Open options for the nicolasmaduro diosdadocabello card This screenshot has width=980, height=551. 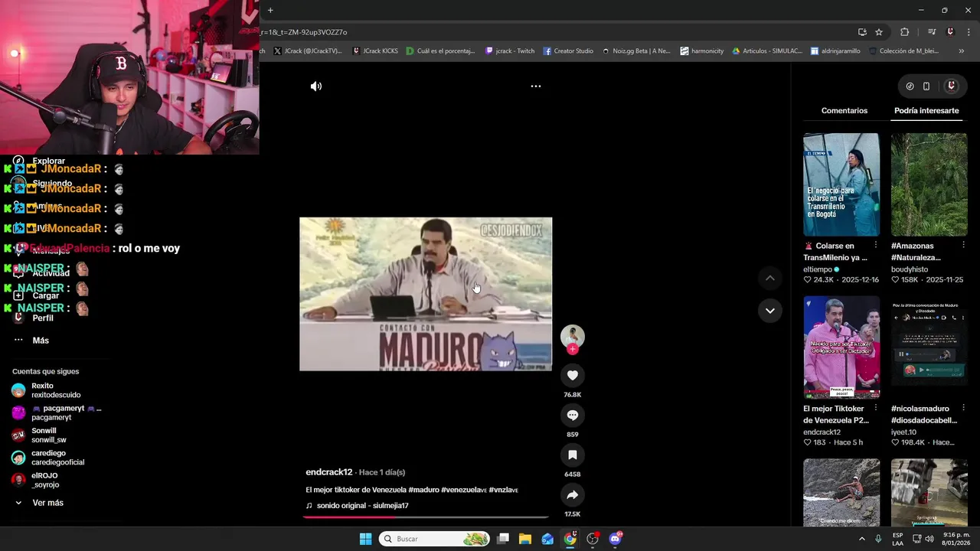pos(963,409)
